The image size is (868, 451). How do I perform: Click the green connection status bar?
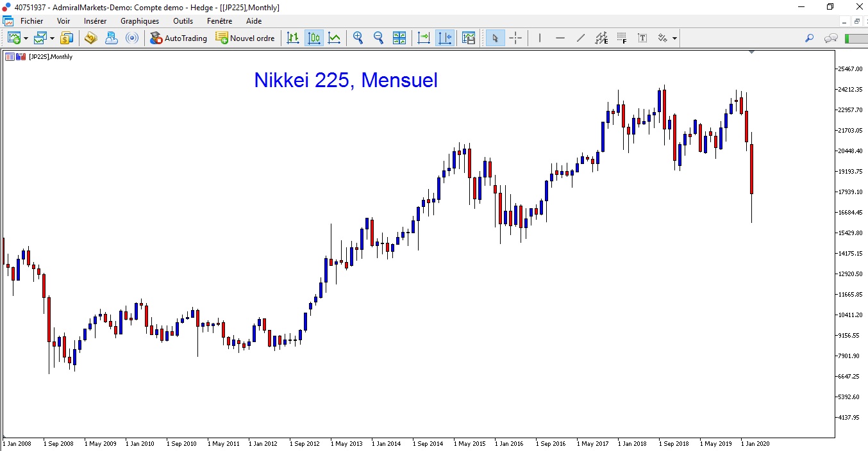click(856, 38)
